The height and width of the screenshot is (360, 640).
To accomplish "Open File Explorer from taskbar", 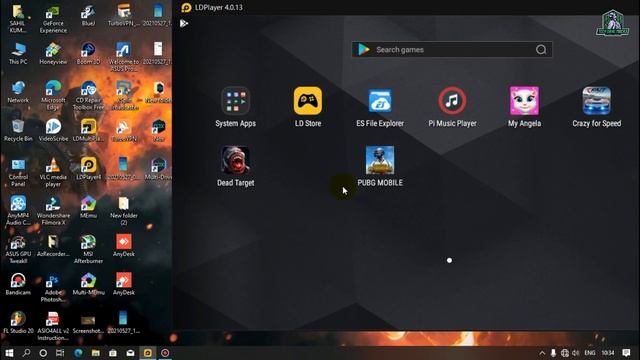I will pos(96,353).
